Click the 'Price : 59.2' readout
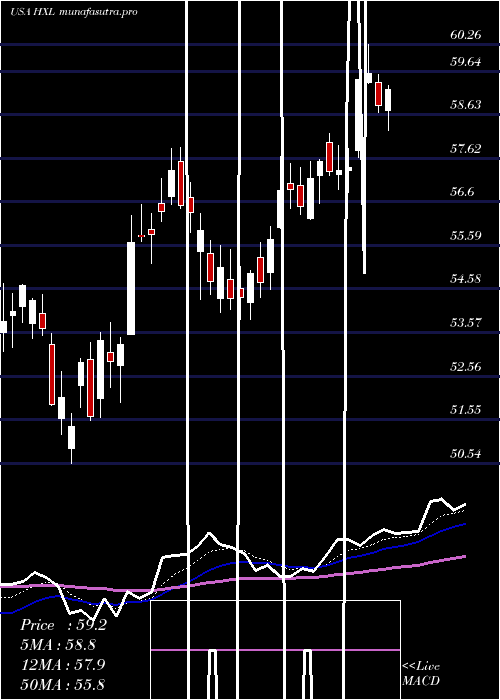This screenshot has height=700, width=500. [x=63, y=625]
